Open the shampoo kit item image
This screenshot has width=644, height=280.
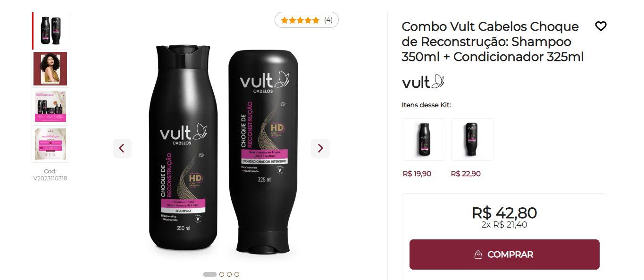tap(424, 139)
